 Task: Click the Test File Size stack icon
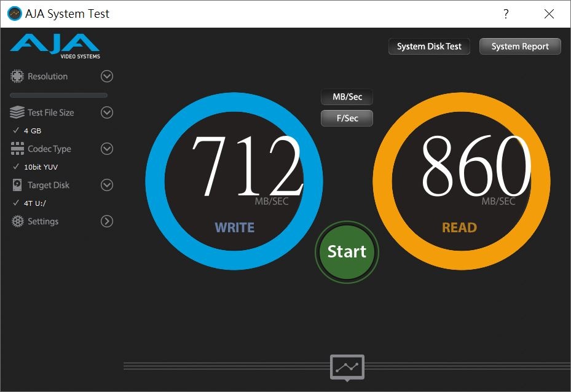coord(17,112)
